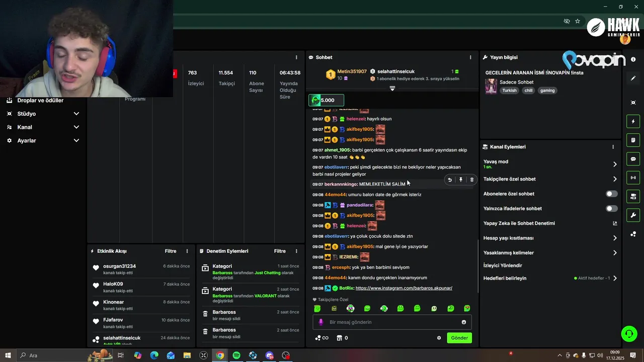Image resolution: width=644 pixels, height=362 pixels.
Task: Click the chill stream tag
Action: point(528,90)
